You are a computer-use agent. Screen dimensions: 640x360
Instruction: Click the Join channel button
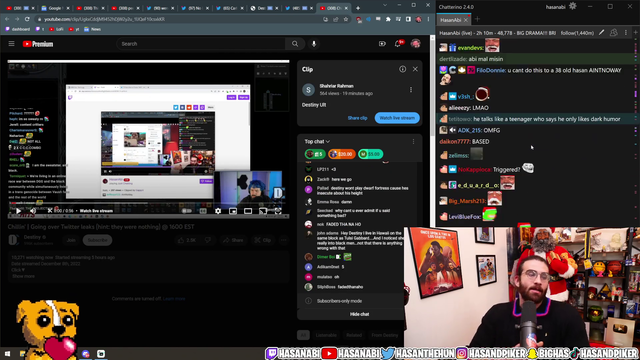coord(71,240)
